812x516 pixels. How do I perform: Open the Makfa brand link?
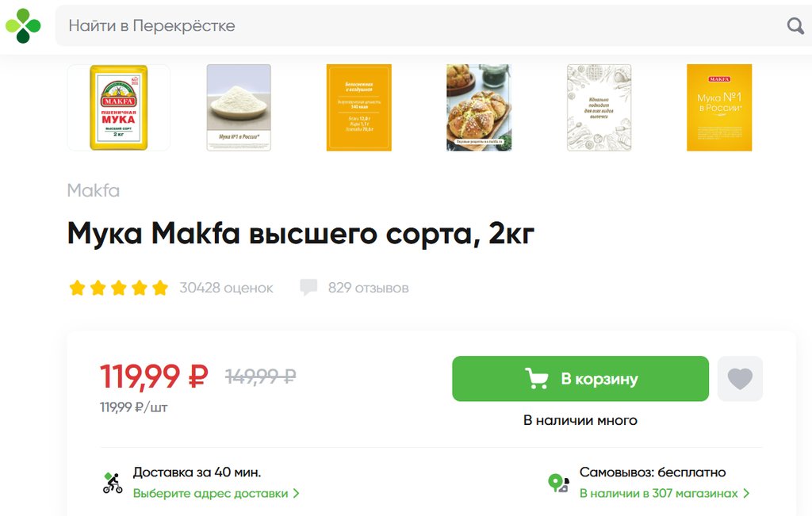click(x=94, y=190)
